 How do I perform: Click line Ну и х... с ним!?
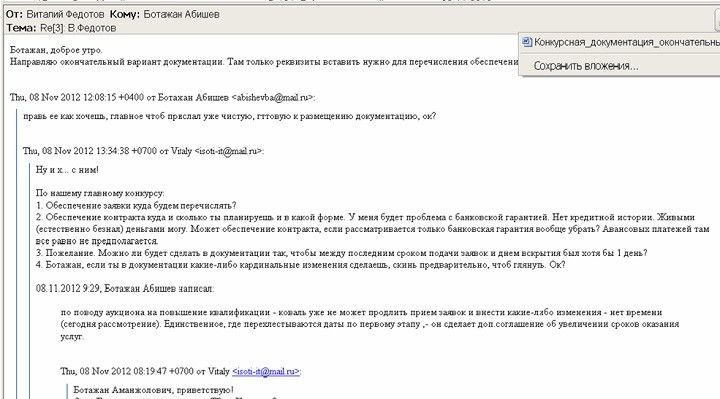67,169
